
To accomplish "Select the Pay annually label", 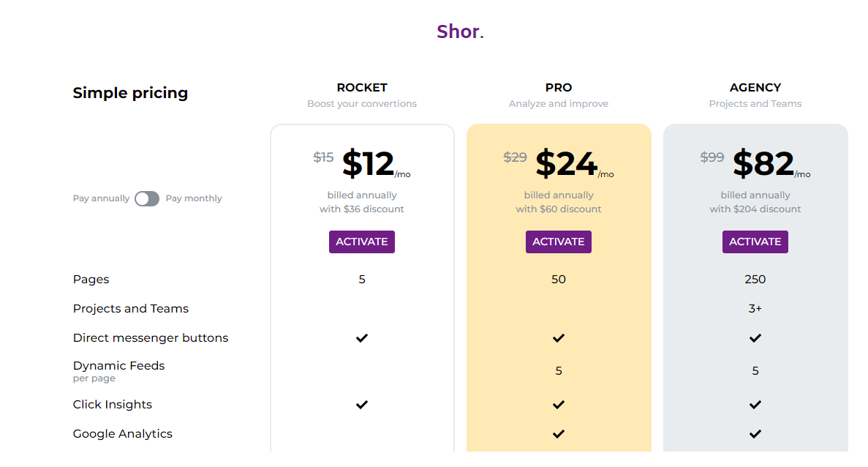I will click(101, 198).
